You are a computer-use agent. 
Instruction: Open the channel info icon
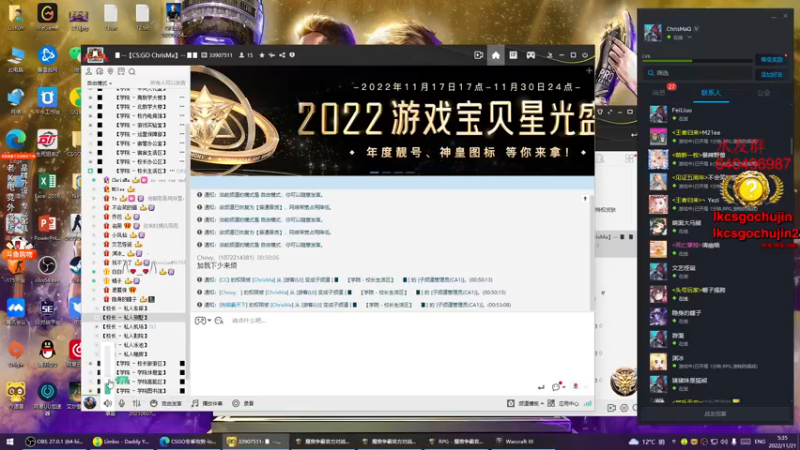click(292, 55)
